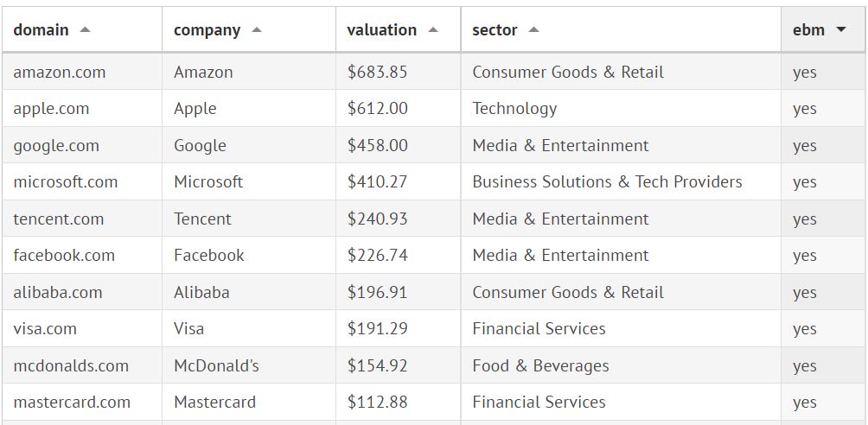Select the apple.com domain cell
This screenshot has height=425, width=868.
tap(51, 109)
